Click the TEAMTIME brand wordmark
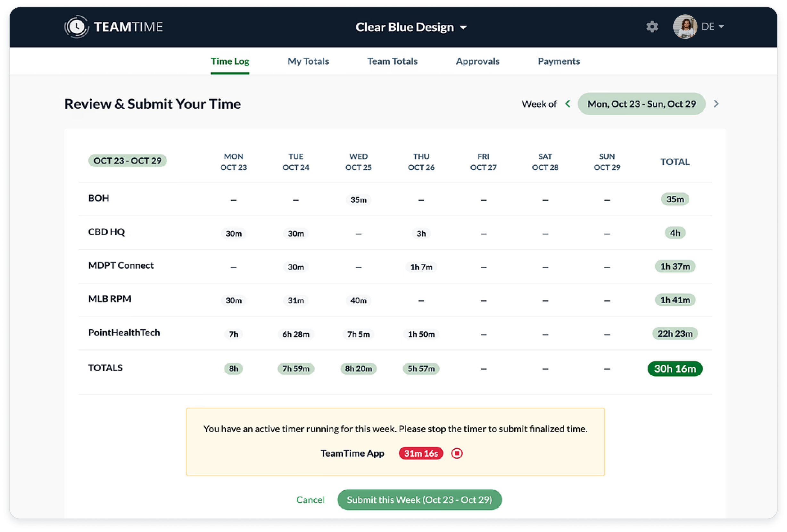The width and height of the screenshot is (787, 532). pos(128,27)
